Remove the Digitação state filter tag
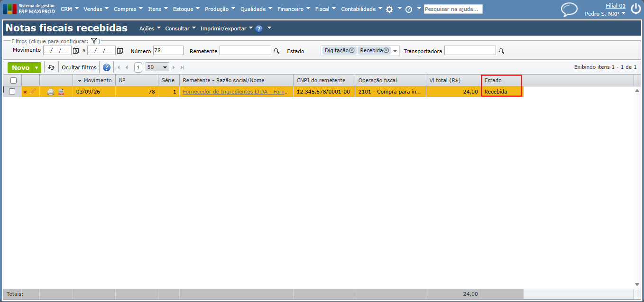The height and width of the screenshot is (302, 644). click(x=352, y=50)
